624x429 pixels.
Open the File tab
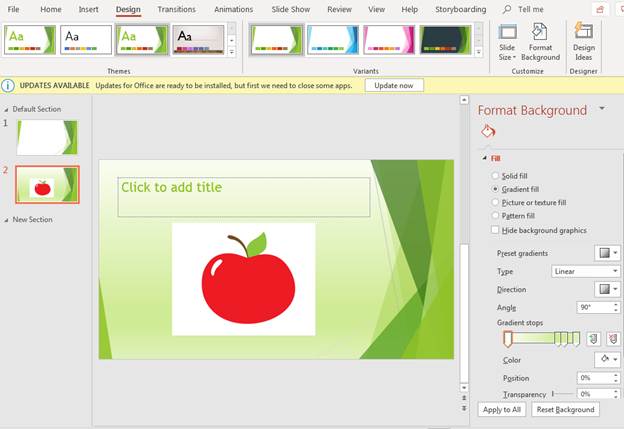tap(13, 9)
